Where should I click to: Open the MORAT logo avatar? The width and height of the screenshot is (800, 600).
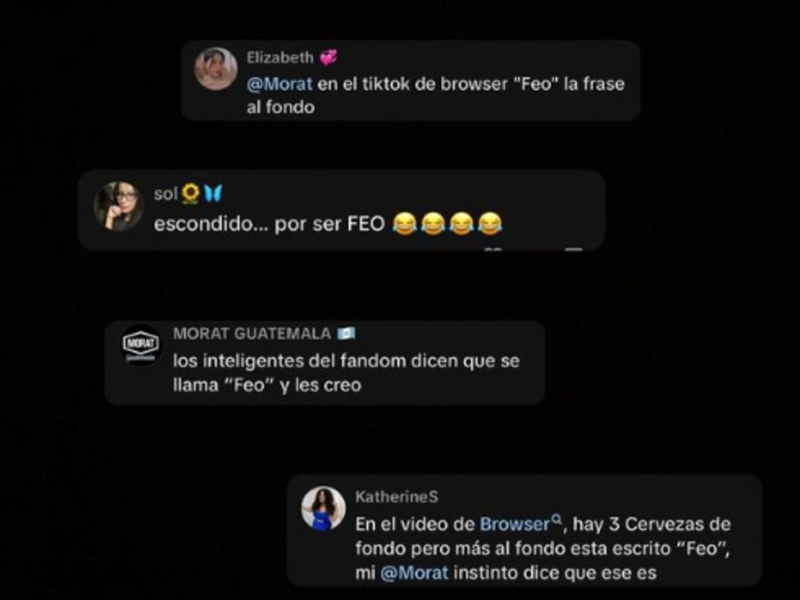pos(141,344)
